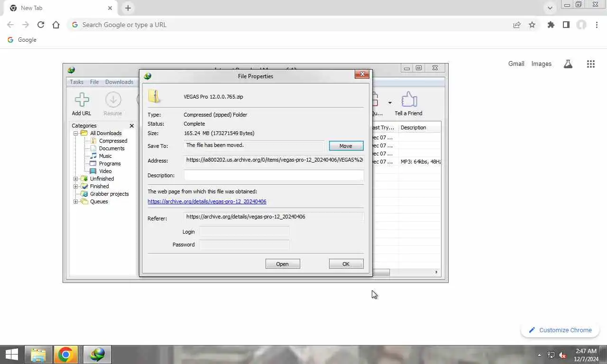The image size is (607, 364).
Task: Expand the Unfinished tree node
Action: [x=75, y=179]
